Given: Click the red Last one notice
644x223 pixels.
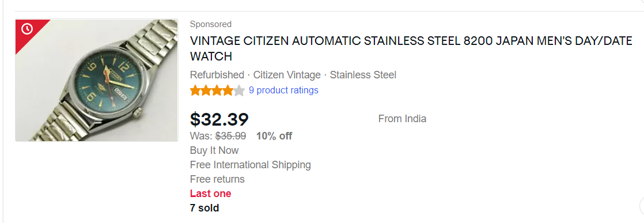Looking at the screenshot, I should [x=210, y=194].
